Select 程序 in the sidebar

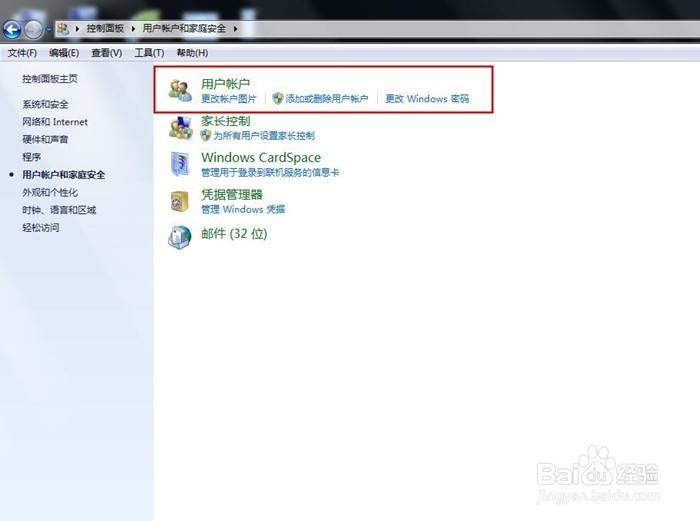point(32,157)
